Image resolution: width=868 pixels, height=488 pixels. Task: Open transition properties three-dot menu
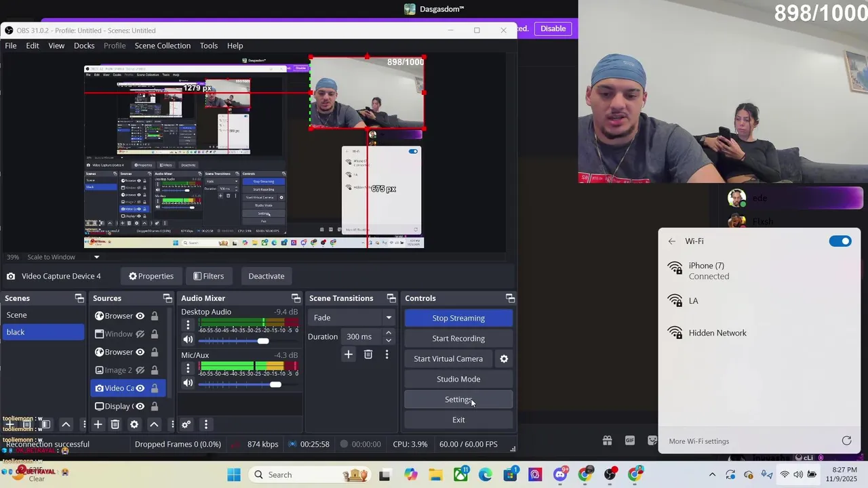[387, 354]
